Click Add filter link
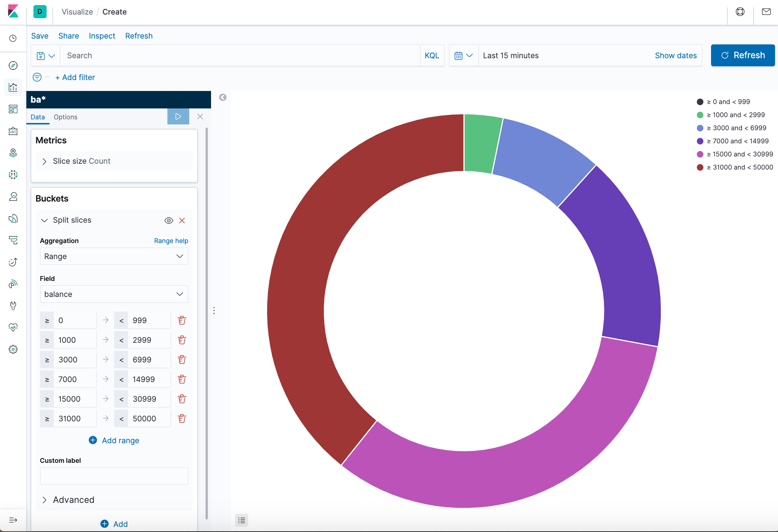Viewport: 778px width, 532px height. pos(75,77)
